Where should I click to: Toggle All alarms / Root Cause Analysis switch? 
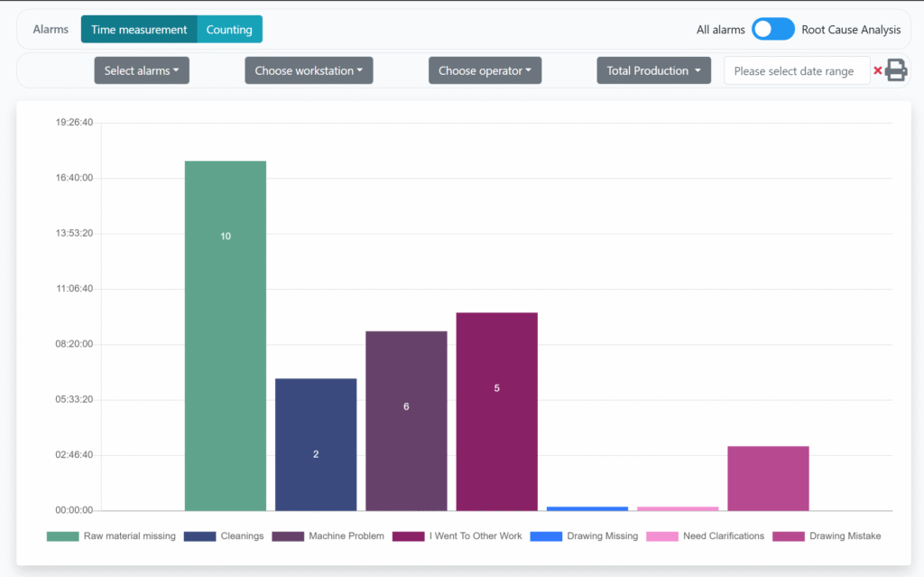(x=773, y=30)
